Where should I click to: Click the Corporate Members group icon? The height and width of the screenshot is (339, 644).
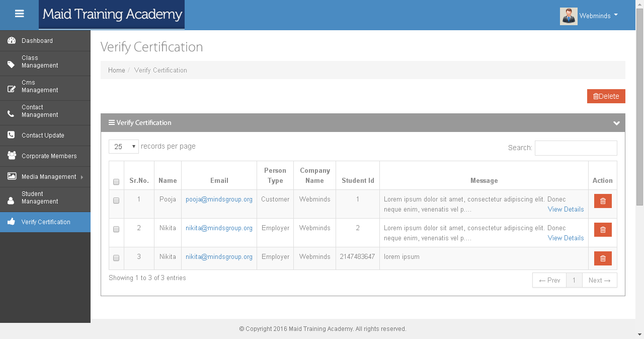[x=11, y=156]
